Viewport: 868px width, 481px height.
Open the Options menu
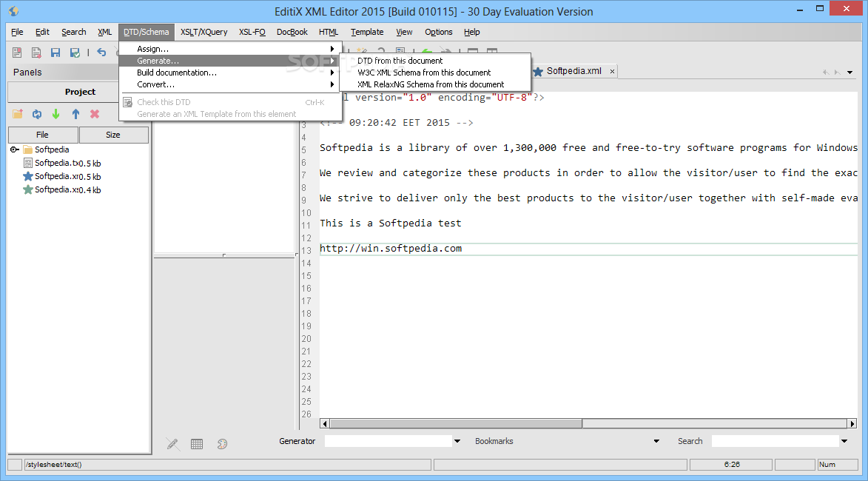click(x=438, y=32)
